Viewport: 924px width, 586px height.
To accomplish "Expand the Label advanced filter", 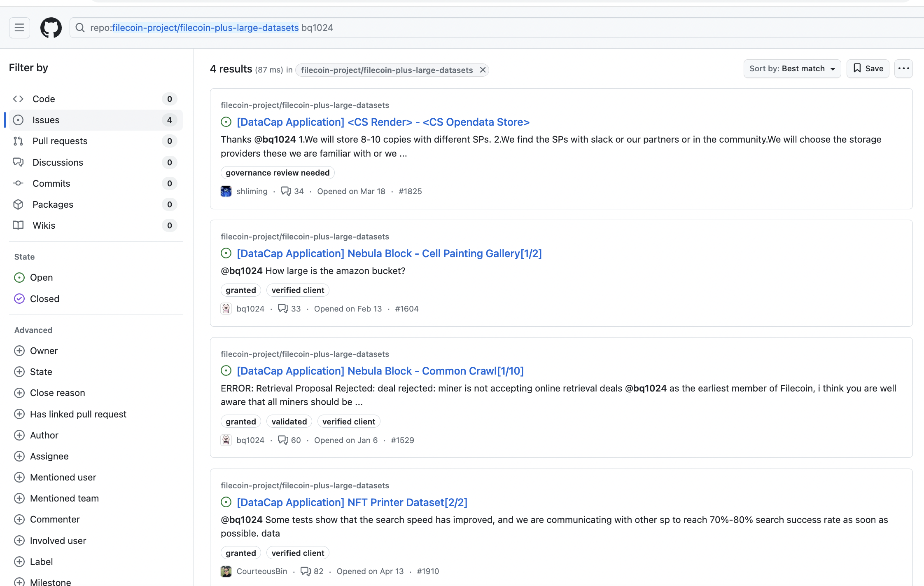I will tap(41, 562).
